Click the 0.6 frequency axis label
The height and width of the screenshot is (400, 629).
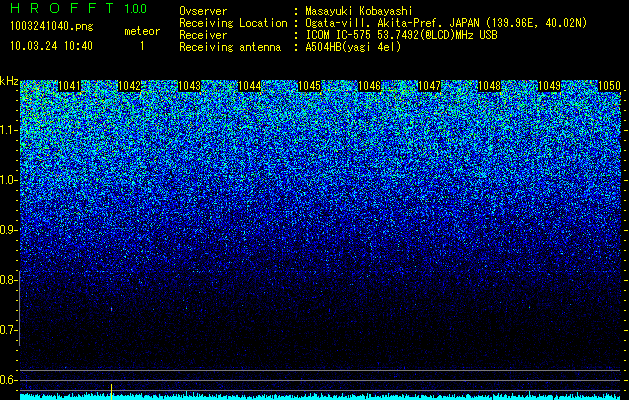point(7,380)
